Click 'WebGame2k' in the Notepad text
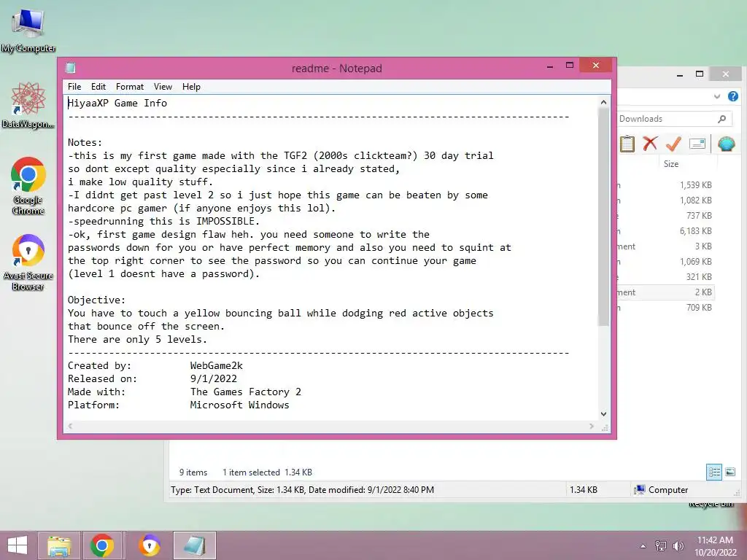Image resolution: width=747 pixels, height=560 pixels. [x=216, y=366]
